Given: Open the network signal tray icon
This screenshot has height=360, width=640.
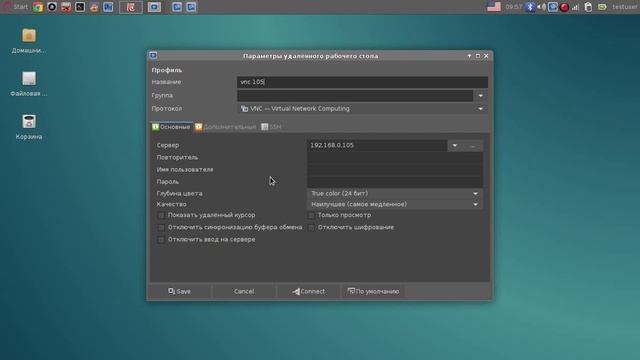Looking at the screenshot, I should click(576, 7).
